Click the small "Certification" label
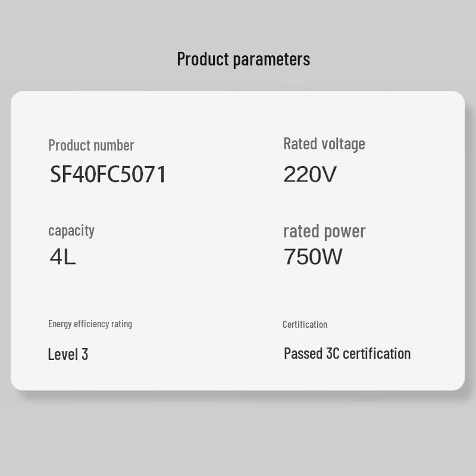Image resolution: width=476 pixels, height=476 pixels. [305, 324]
